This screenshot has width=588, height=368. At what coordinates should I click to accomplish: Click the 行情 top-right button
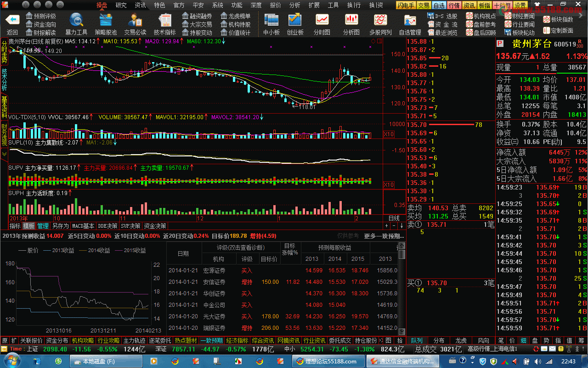(x=454, y=6)
